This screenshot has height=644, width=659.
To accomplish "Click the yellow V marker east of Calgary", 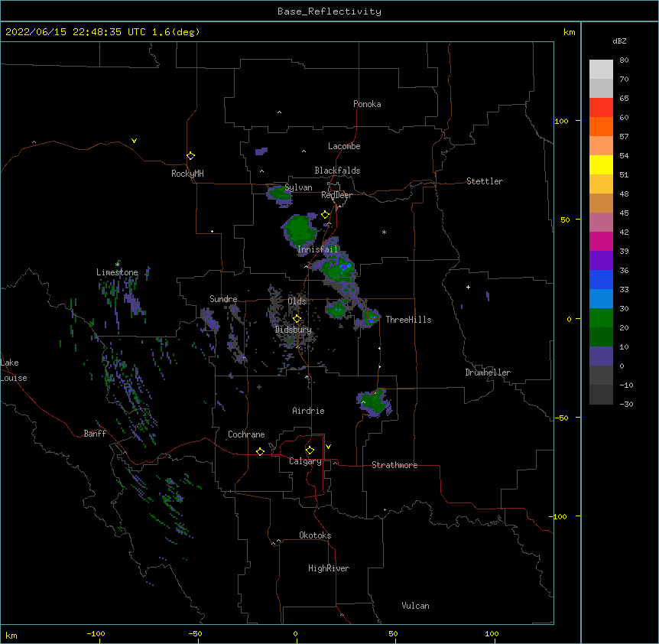I will (328, 447).
